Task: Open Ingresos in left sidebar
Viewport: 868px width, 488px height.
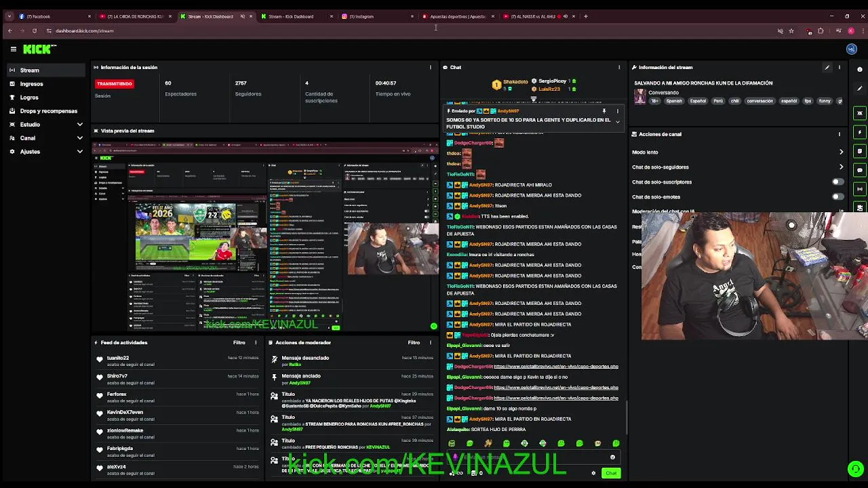Action: point(46,83)
